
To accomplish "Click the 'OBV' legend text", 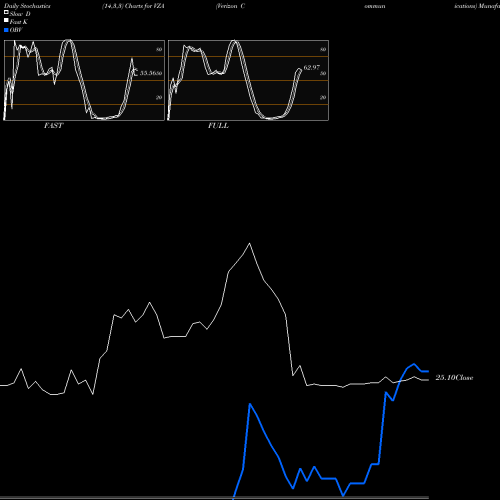I will pos(16,30).
